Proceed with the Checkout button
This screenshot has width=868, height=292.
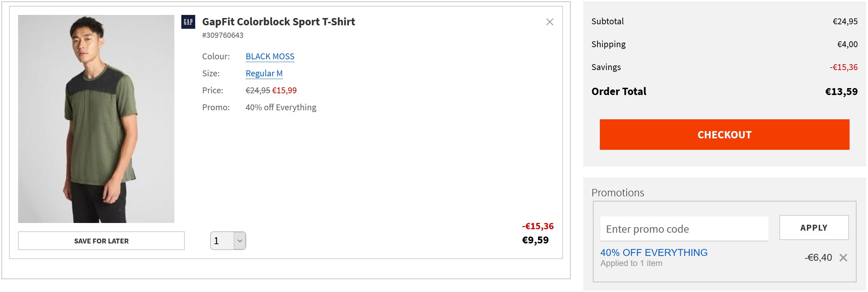[x=724, y=135]
